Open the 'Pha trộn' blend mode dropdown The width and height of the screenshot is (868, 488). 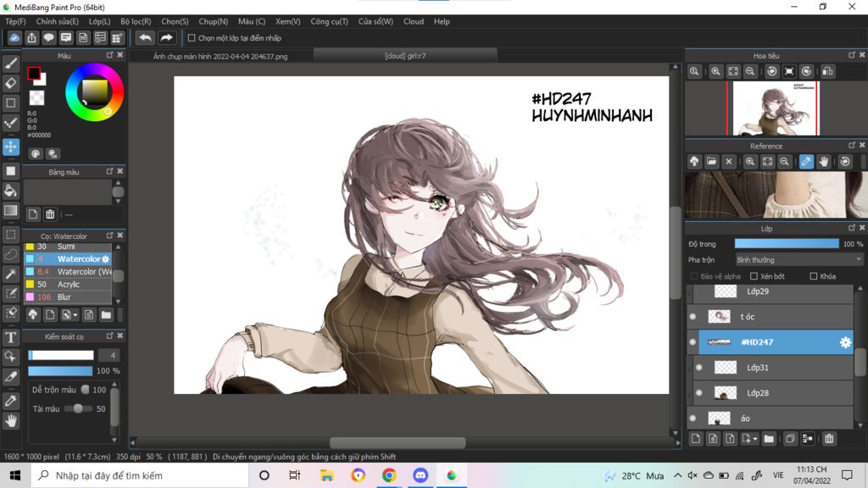798,259
